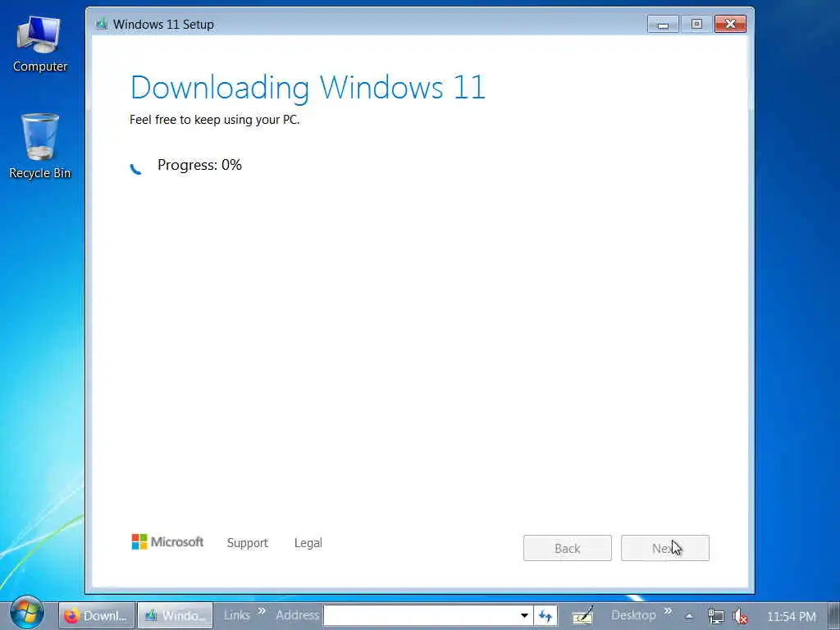Image resolution: width=840 pixels, height=630 pixels.
Task: Open the network status tray icon
Action: pyautogui.click(x=715, y=616)
